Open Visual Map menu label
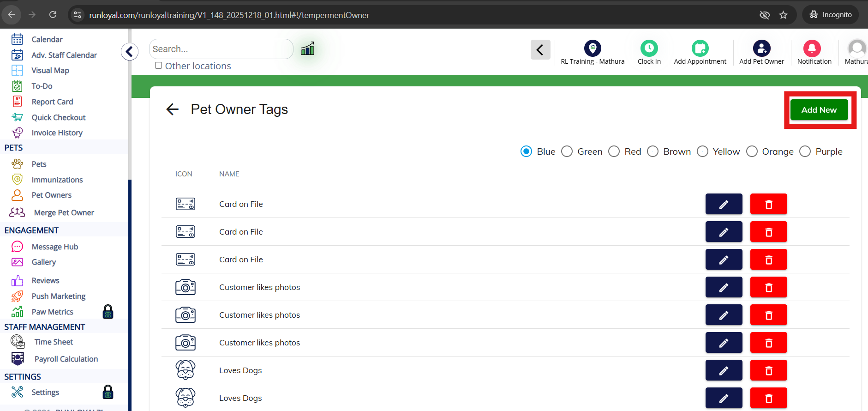868x411 pixels. (50, 70)
